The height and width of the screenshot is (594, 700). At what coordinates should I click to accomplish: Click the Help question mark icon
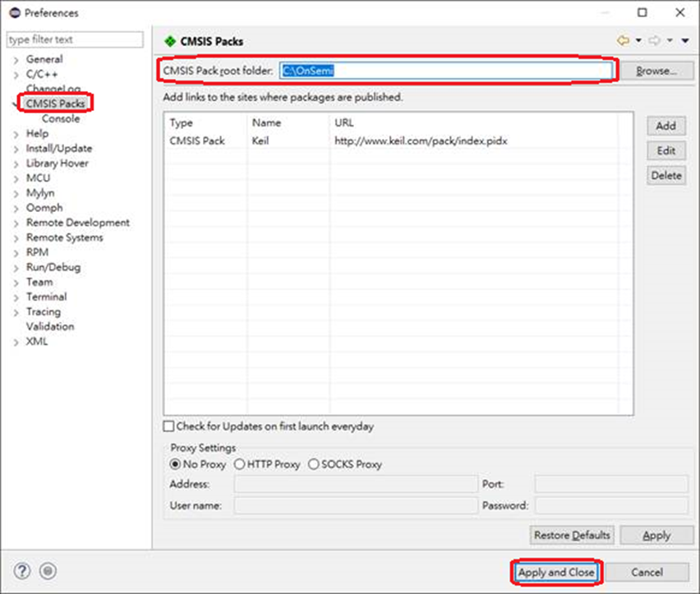(x=22, y=571)
